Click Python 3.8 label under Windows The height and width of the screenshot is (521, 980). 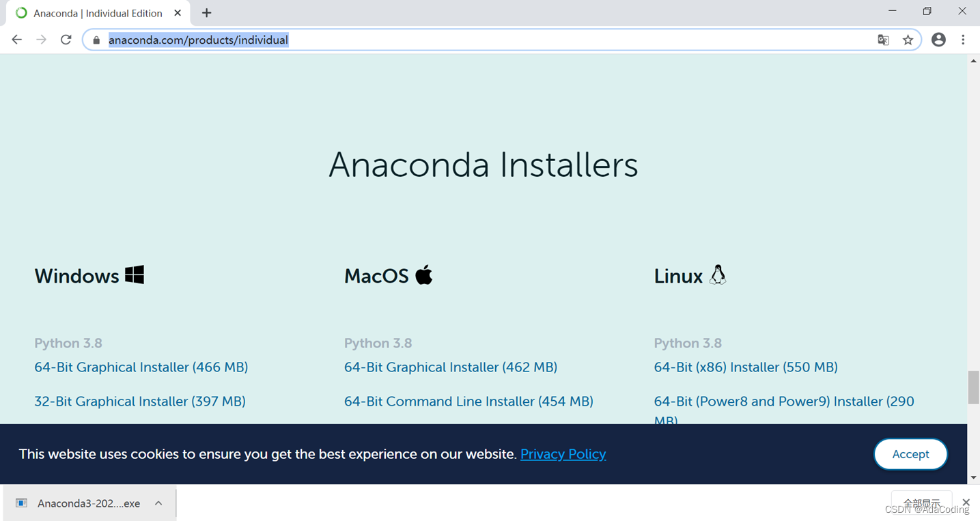(68, 343)
